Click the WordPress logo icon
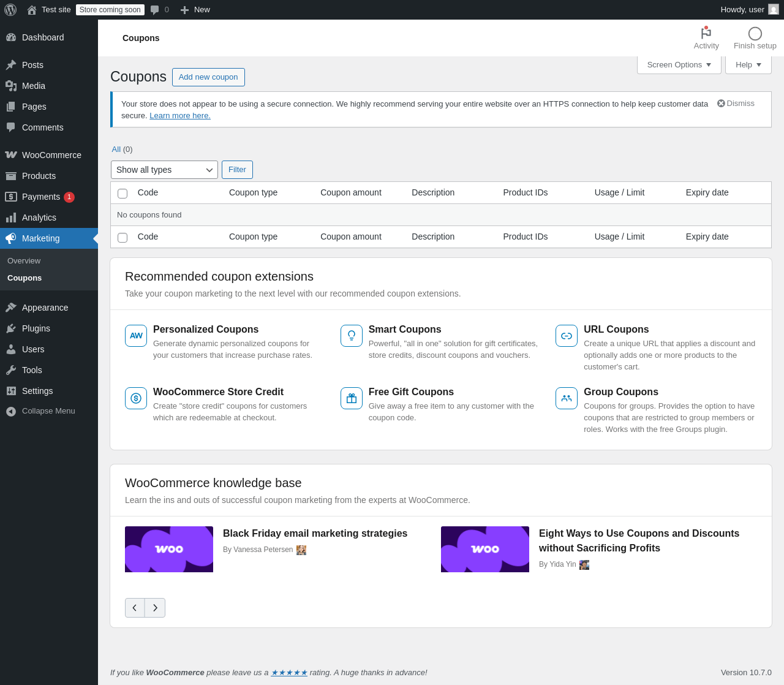784x685 pixels. (x=10, y=10)
